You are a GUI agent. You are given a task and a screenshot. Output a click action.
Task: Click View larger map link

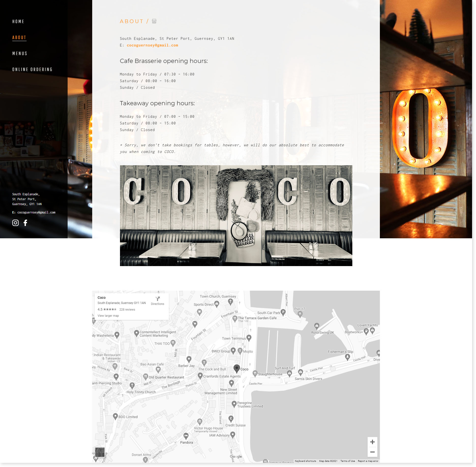(108, 316)
